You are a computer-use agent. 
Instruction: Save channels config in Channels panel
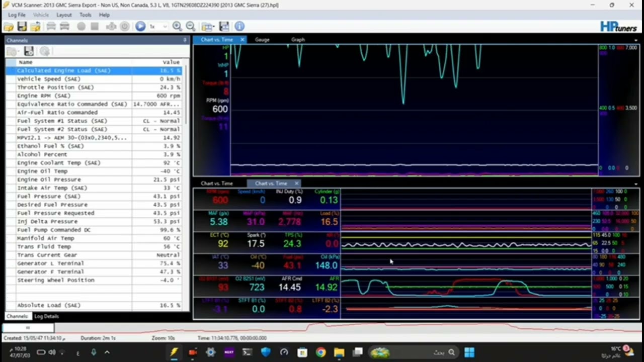click(29, 51)
